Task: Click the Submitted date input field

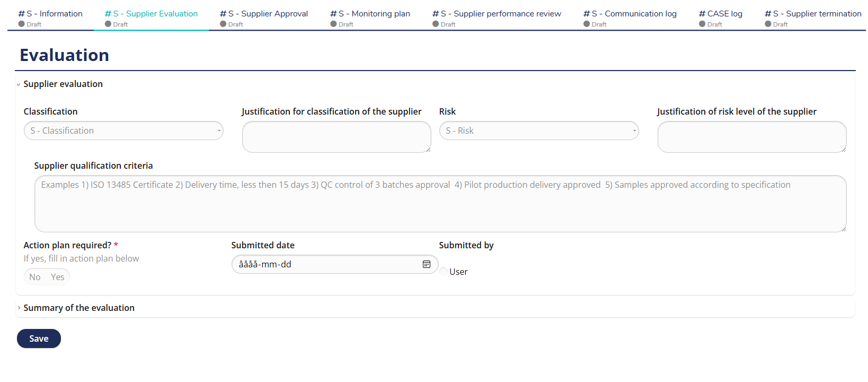Action: click(x=326, y=264)
